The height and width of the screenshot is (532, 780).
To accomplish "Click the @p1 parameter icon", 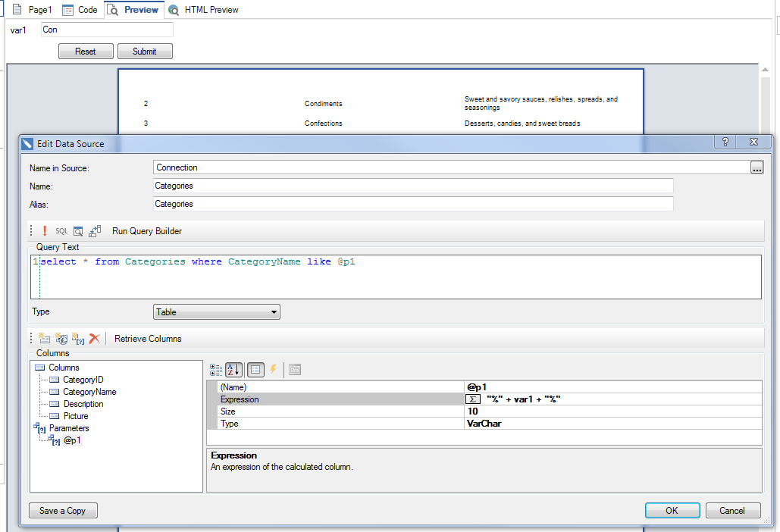I will tap(55, 440).
